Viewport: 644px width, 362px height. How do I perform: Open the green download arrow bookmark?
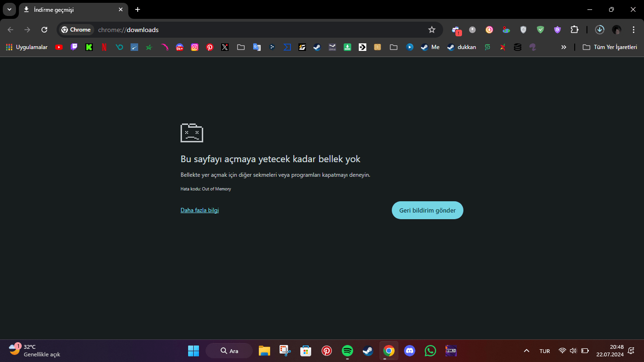tap(347, 47)
